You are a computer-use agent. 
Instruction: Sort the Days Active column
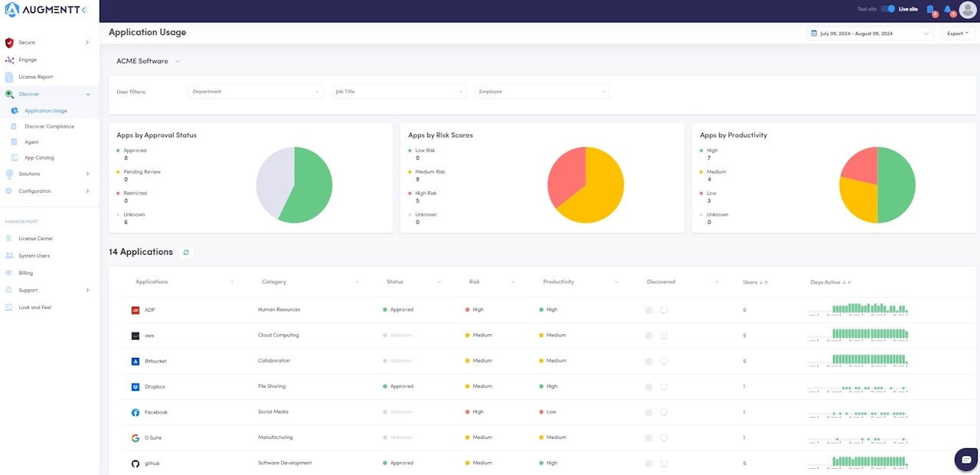[x=831, y=282]
